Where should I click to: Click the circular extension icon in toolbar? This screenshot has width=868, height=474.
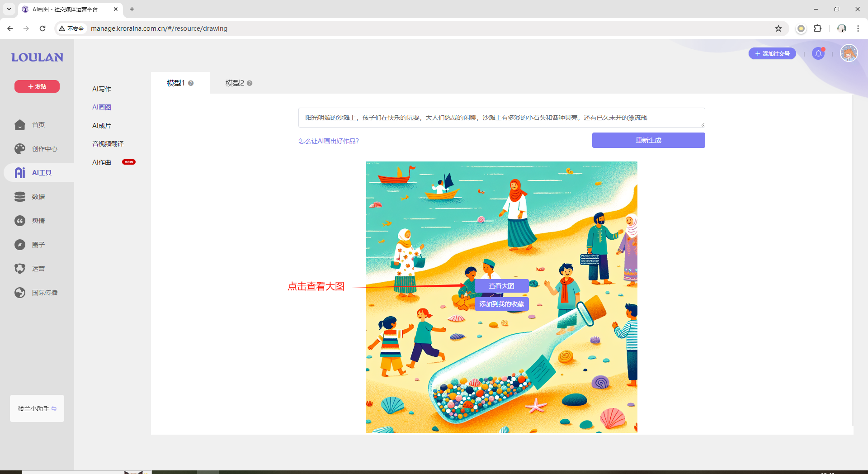(x=801, y=28)
